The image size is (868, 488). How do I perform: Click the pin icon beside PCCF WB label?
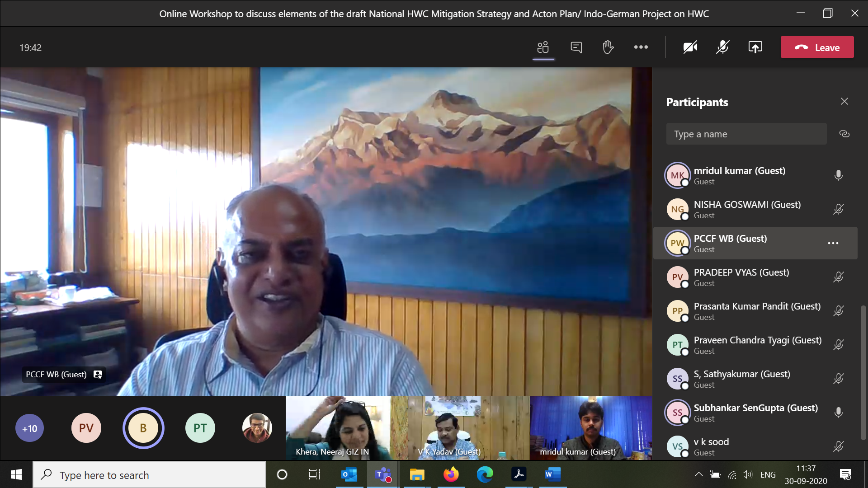tap(98, 375)
